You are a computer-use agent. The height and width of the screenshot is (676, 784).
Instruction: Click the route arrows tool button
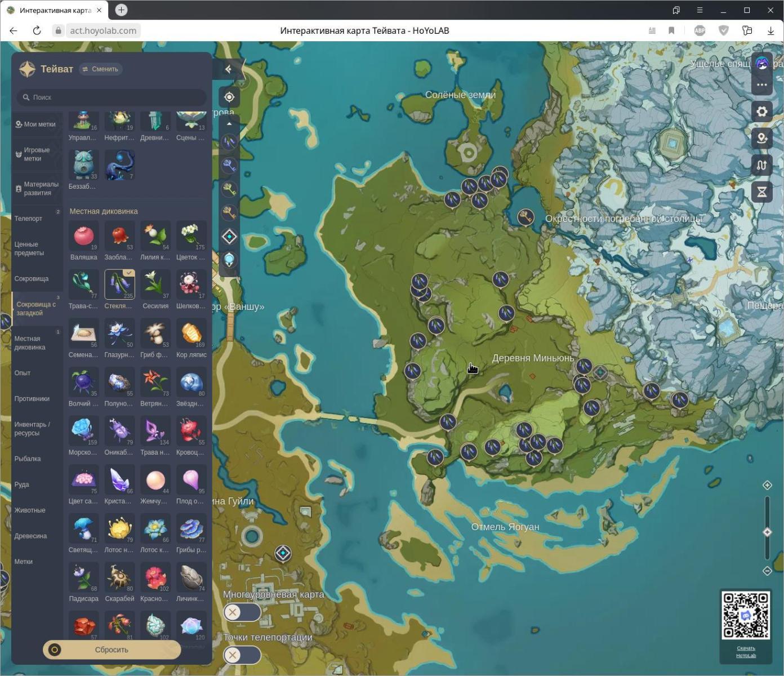(x=762, y=165)
